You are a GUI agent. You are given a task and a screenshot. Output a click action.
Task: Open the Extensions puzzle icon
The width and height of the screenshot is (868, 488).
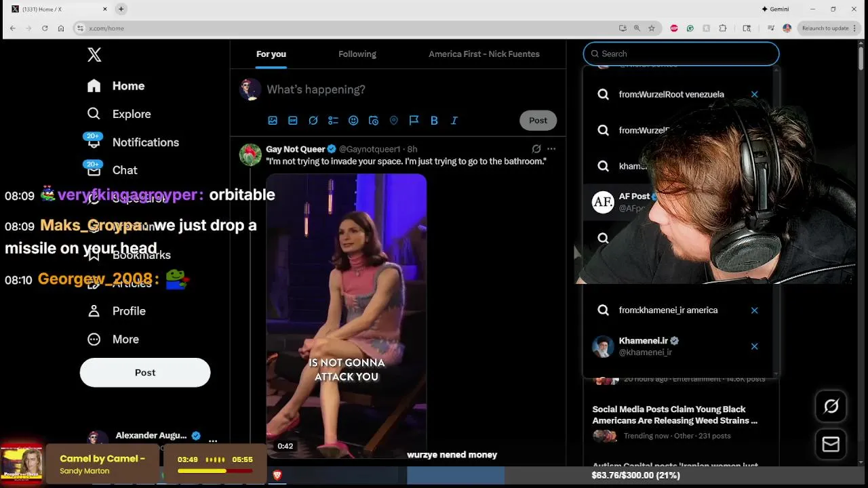click(x=723, y=28)
